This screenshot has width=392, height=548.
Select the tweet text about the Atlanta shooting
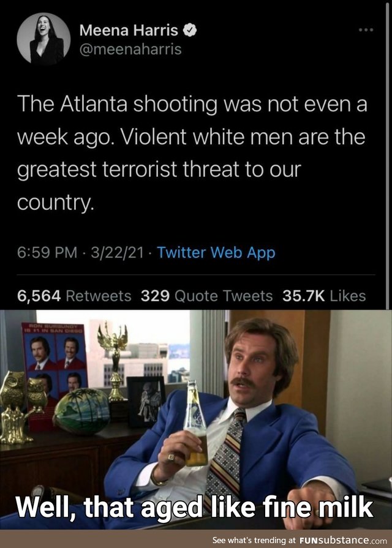pos(192,152)
